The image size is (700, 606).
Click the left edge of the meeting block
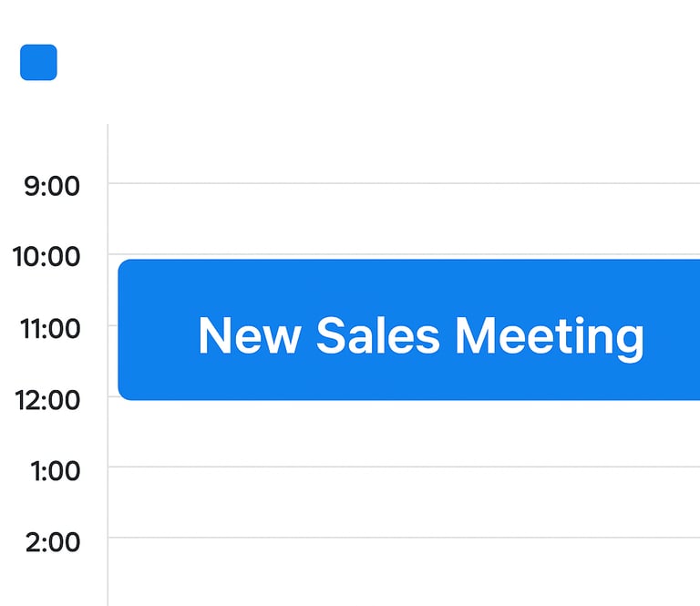click(120, 330)
